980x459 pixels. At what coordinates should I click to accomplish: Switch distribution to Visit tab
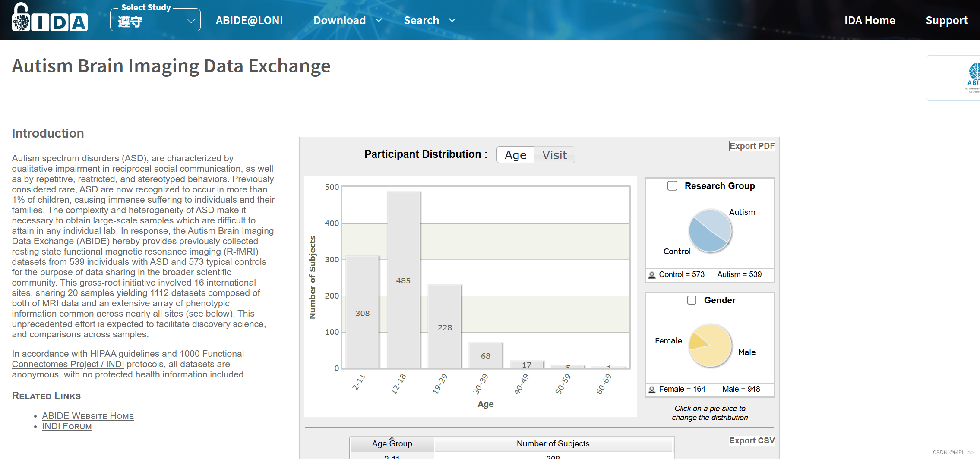tap(554, 155)
